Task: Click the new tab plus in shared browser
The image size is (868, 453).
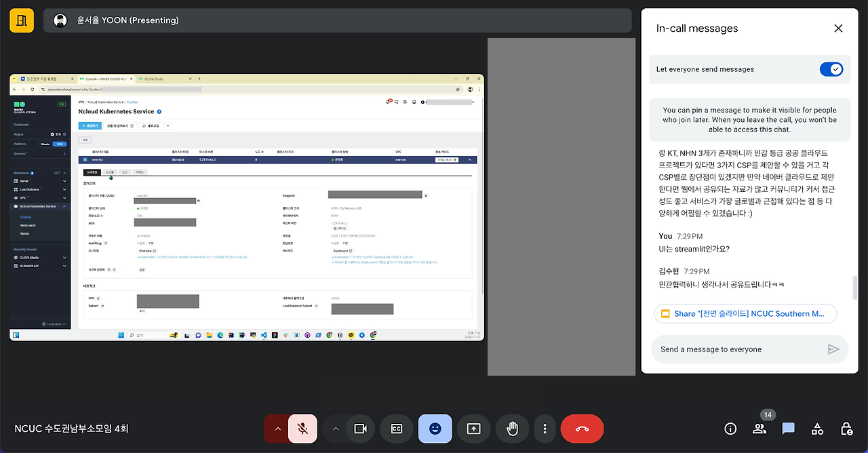Action: 199,79
